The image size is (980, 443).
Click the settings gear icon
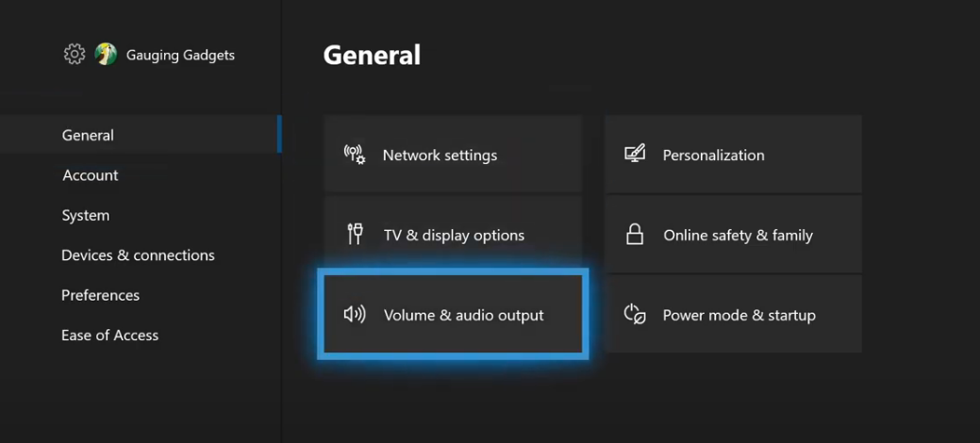coord(75,55)
